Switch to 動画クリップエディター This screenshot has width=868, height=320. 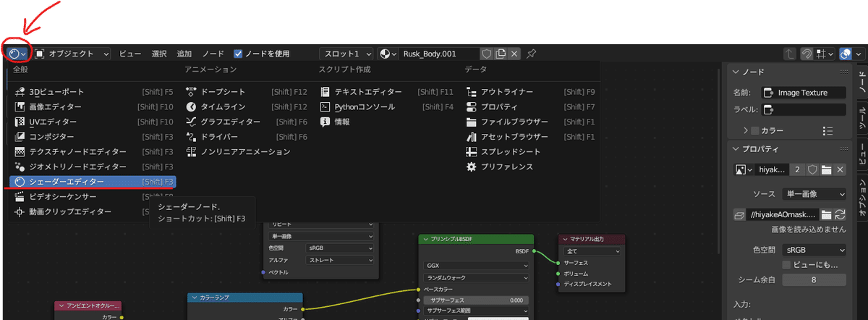click(x=93, y=211)
